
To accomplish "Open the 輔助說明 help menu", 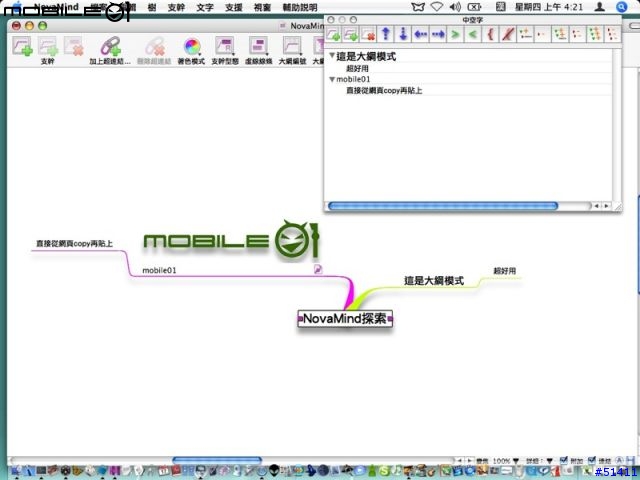I will (300, 7).
